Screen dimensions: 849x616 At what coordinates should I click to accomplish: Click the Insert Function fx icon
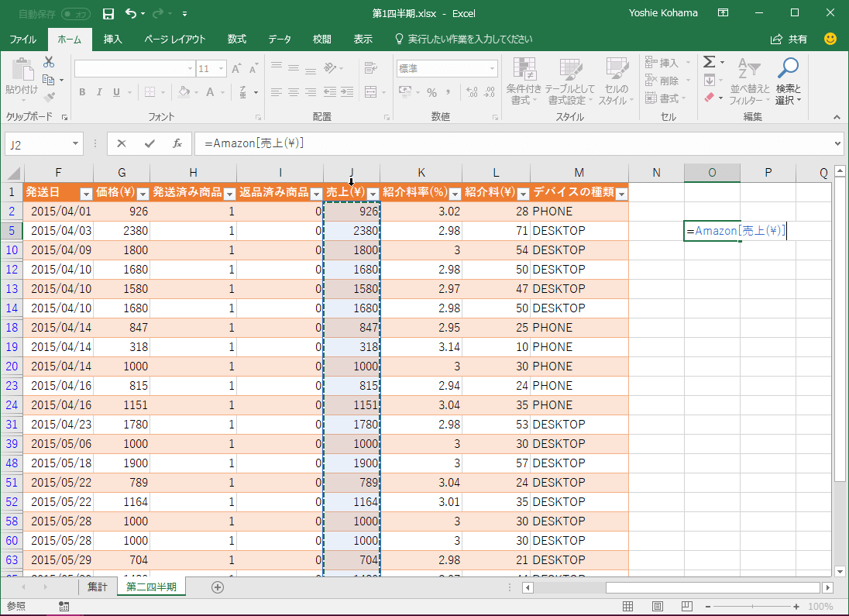(177, 143)
